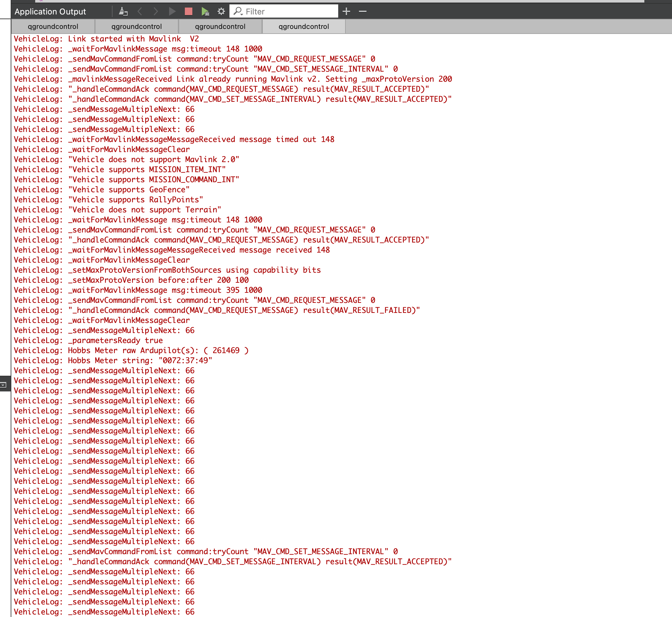Stop the running qgroundcontrol process
Viewport: 672px width, 617px height.
coord(188,11)
